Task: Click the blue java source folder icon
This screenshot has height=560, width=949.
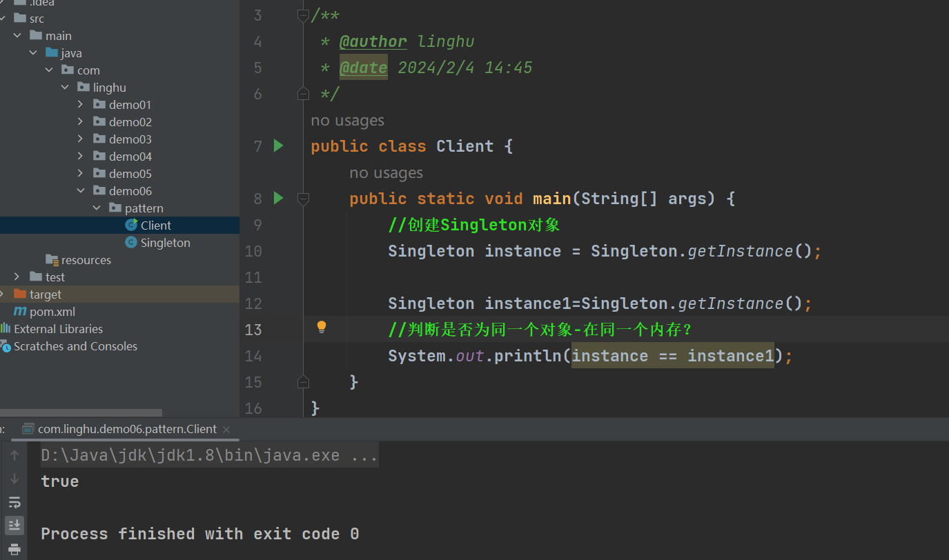Action: point(52,53)
